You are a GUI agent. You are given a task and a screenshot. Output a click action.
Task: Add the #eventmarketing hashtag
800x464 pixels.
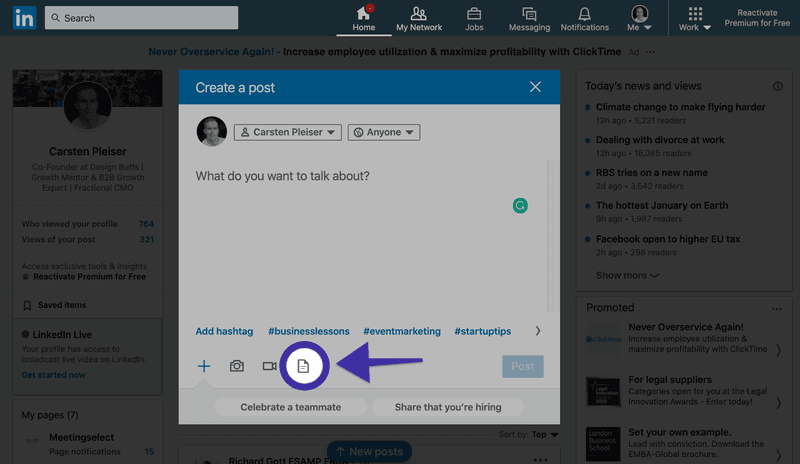tap(402, 331)
